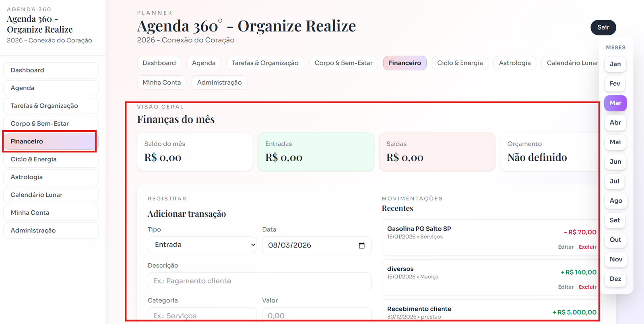Viewport: 644px width, 324px height.
Task: Select the Financeiro top tab
Action: (x=405, y=63)
